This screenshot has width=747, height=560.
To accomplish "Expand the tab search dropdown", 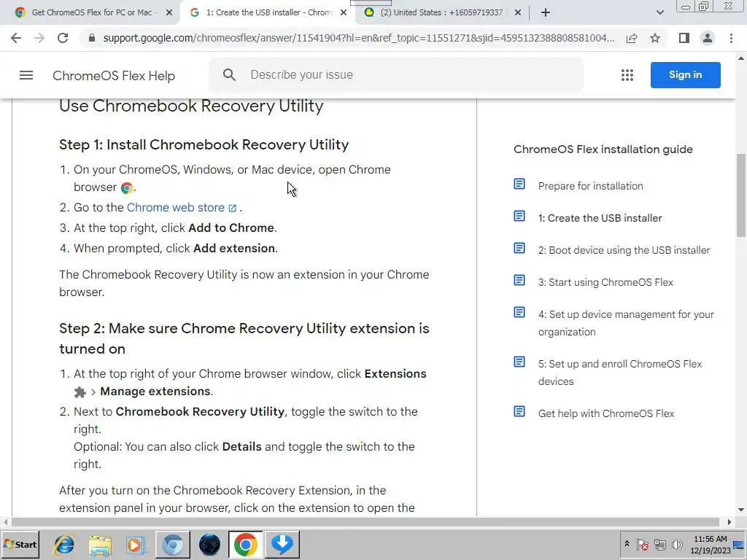I will 659,12.
